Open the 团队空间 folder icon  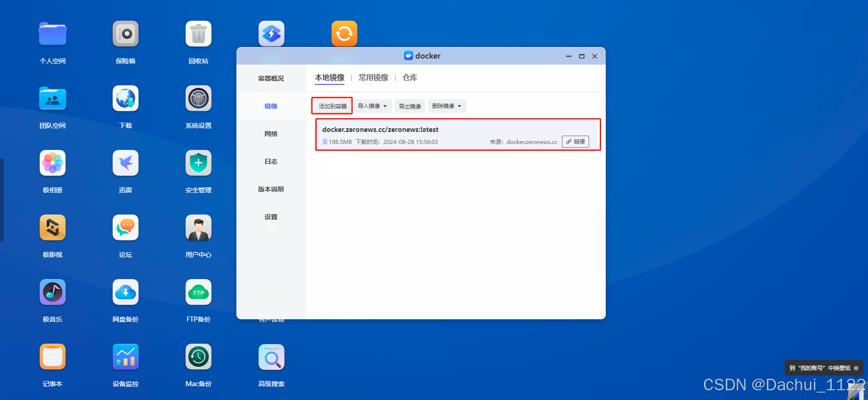pyautogui.click(x=53, y=98)
